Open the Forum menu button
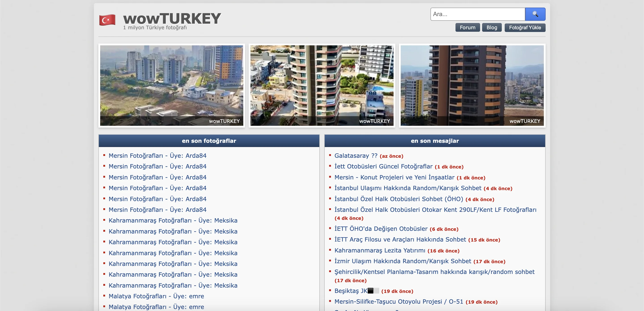The width and height of the screenshot is (644, 311). pos(467,27)
